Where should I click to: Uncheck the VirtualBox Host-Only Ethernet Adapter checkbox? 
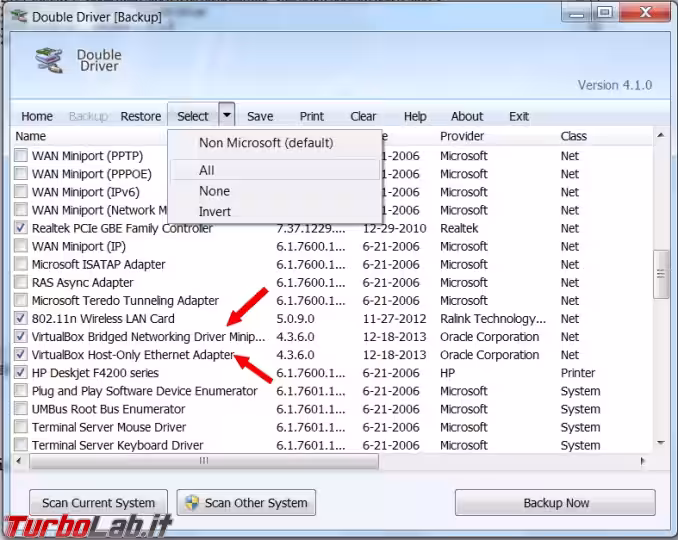[21, 354]
